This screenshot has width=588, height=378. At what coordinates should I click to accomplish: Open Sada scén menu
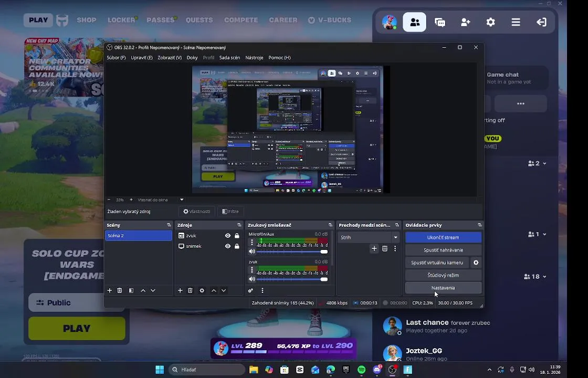[x=229, y=58]
